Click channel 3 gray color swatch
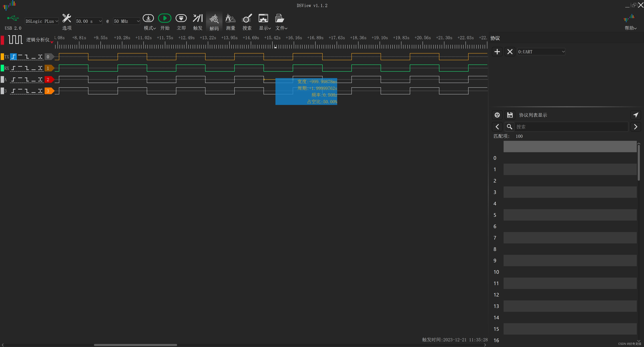 coord(2,91)
